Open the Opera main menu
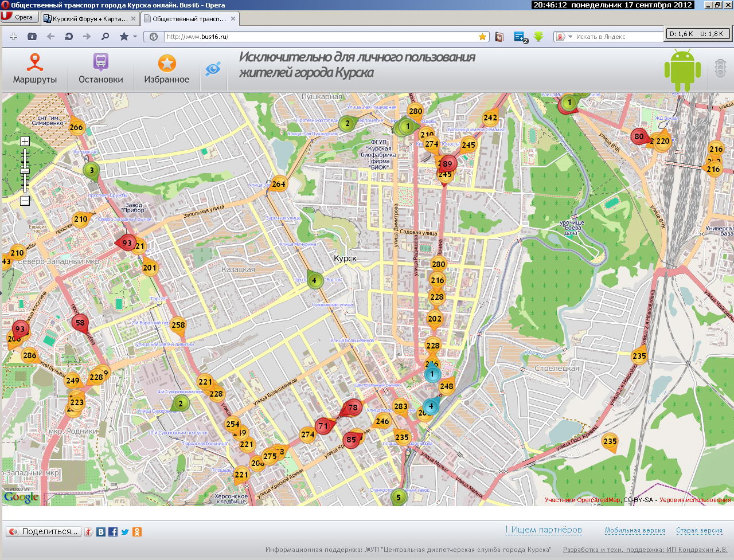Image resolution: width=734 pixels, height=560 pixels. click(x=19, y=17)
